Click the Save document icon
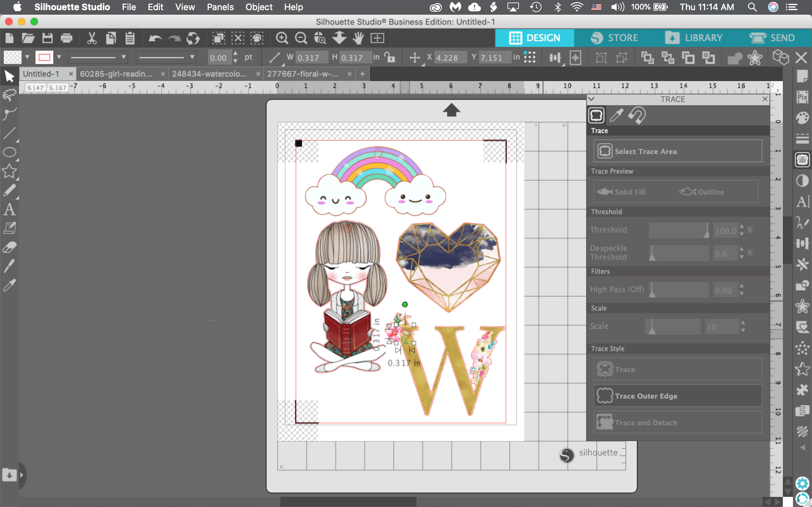Image resolution: width=812 pixels, height=507 pixels. tap(47, 38)
